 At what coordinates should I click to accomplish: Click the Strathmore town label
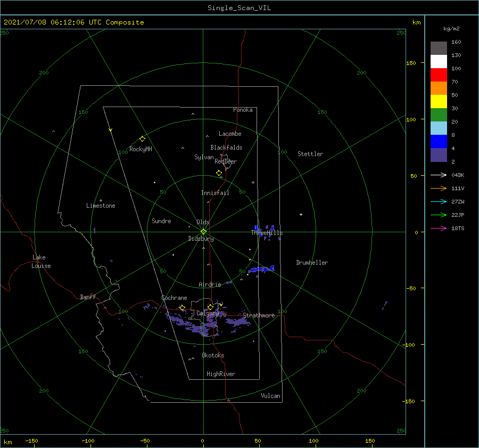(259, 315)
